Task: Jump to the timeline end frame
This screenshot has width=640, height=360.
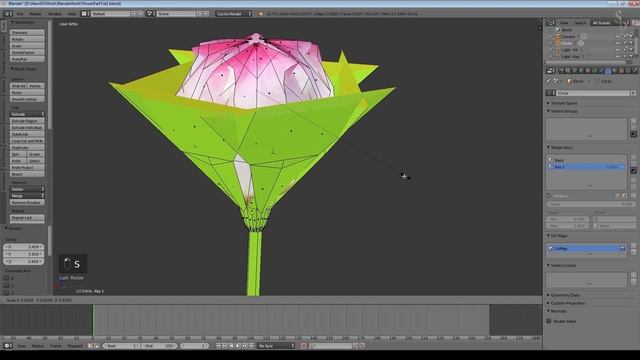Action: click(251, 346)
